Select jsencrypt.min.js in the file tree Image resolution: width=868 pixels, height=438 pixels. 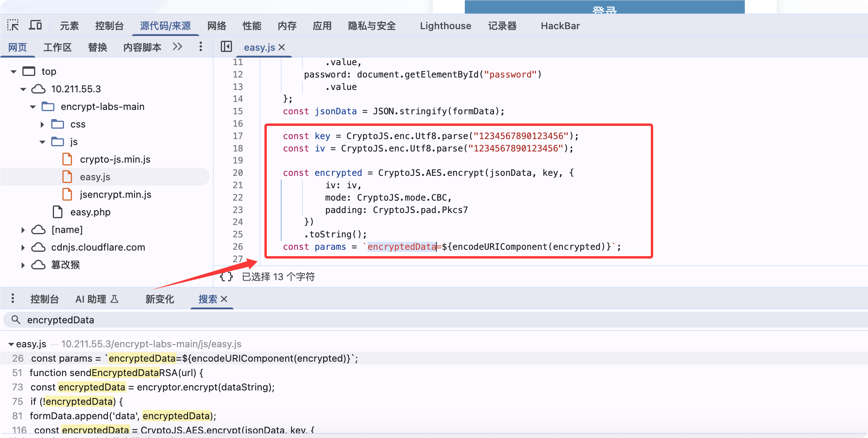(x=116, y=194)
